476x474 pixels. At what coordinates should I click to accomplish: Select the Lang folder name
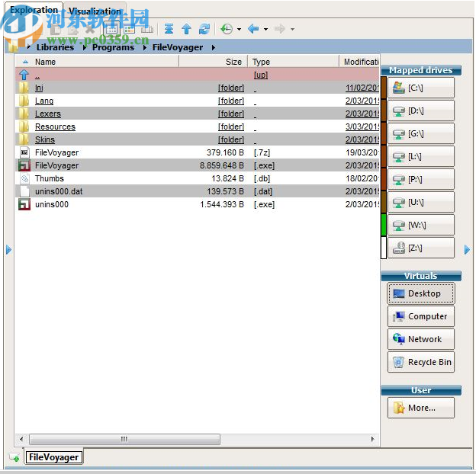click(x=44, y=101)
